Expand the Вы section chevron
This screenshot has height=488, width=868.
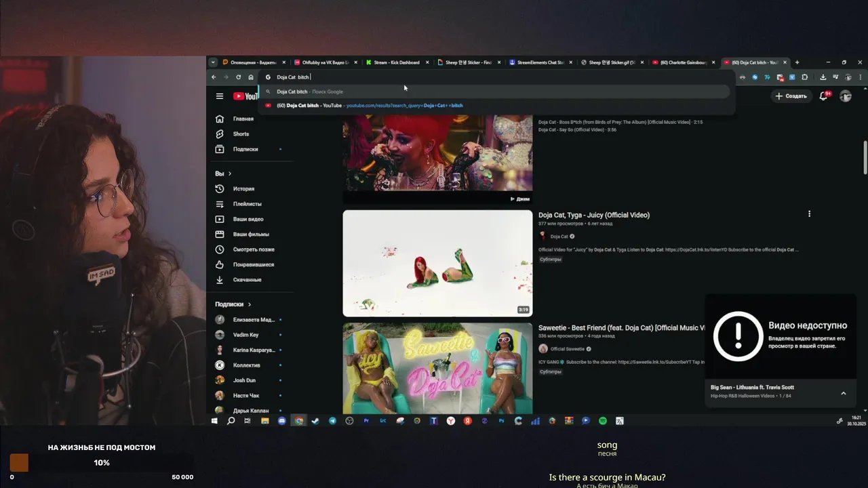(x=230, y=174)
